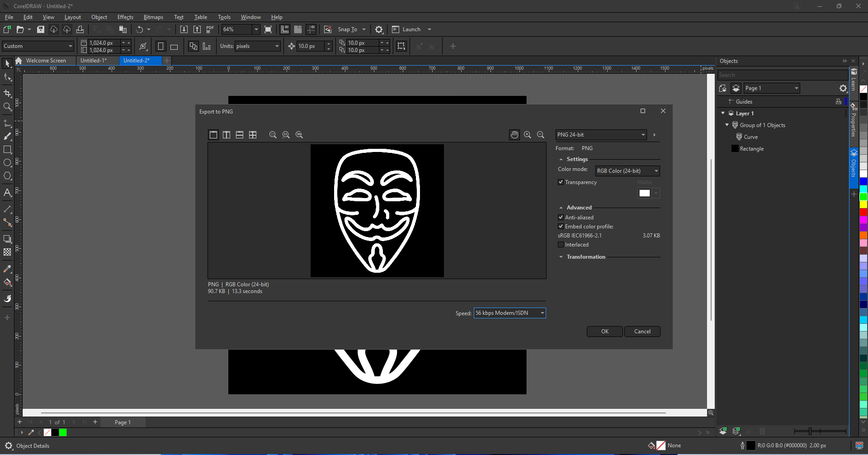Select the Crop tool in toolbox
This screenshot has height=455, width=868.
(x=7, y=94)
